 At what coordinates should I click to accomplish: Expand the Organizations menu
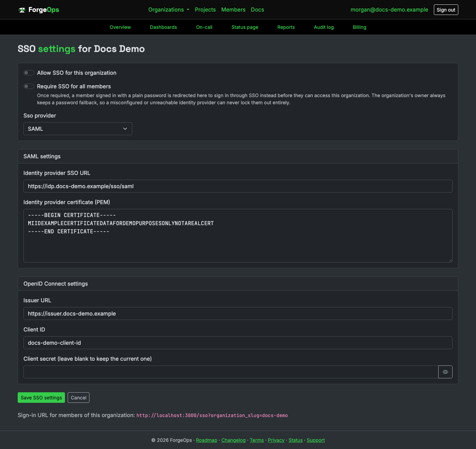[169, 10]
